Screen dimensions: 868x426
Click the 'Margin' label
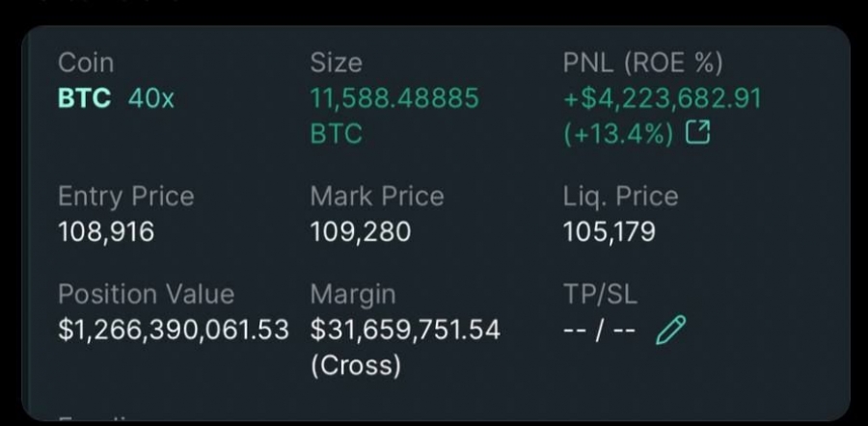(352, 294)
